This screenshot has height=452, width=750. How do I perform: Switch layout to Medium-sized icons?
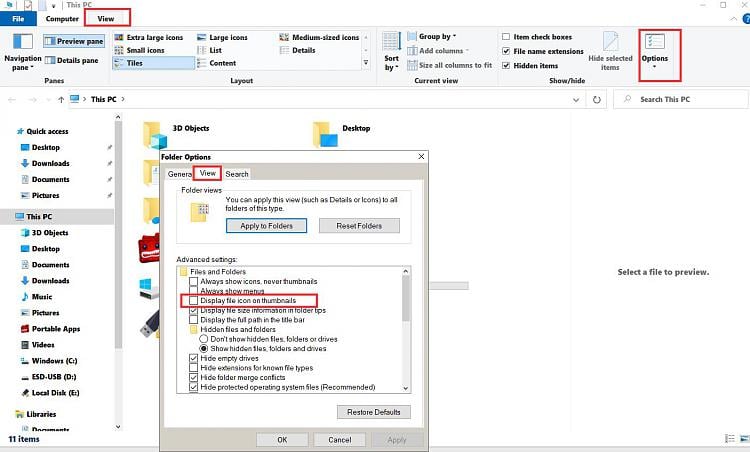(319, 37)
